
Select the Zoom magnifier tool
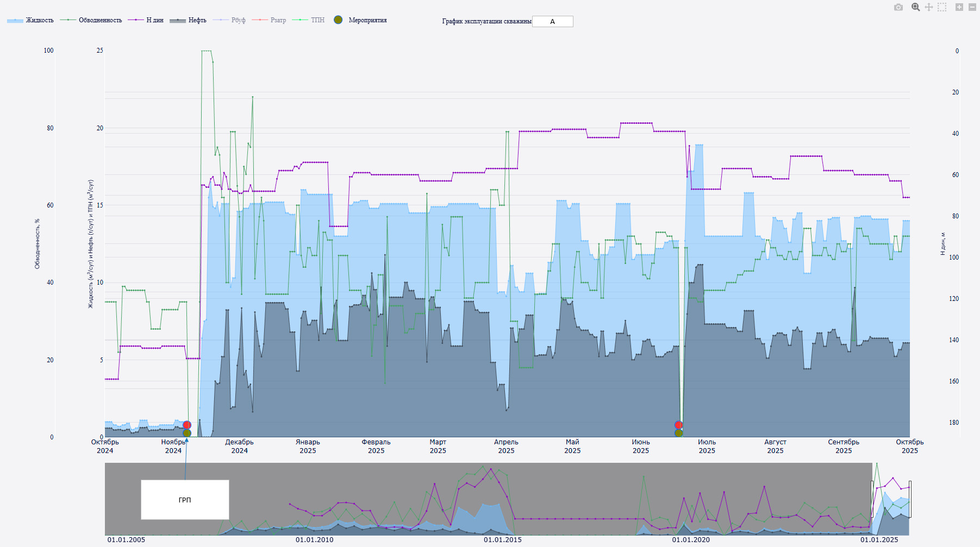click(916, 7)
